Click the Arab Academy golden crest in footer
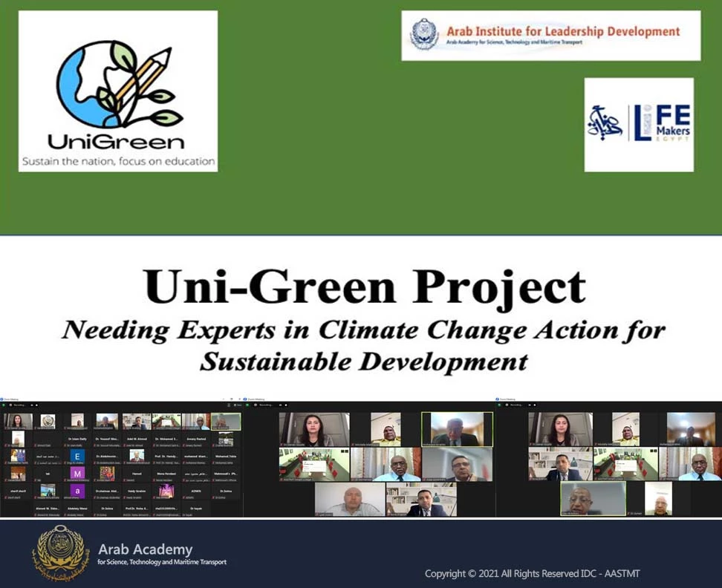This screenshot has height=588, width=722. [x=60, y=552]
